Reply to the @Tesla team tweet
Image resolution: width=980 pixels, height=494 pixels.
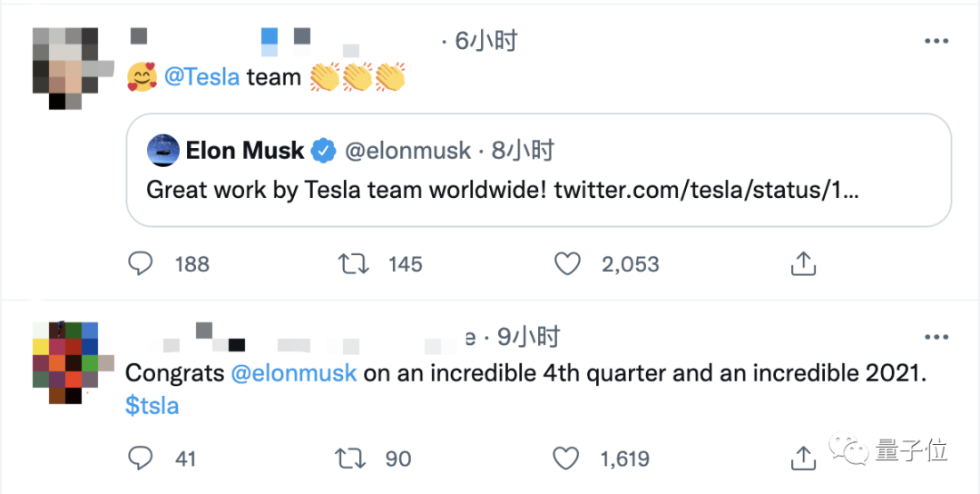click(141, 264)
